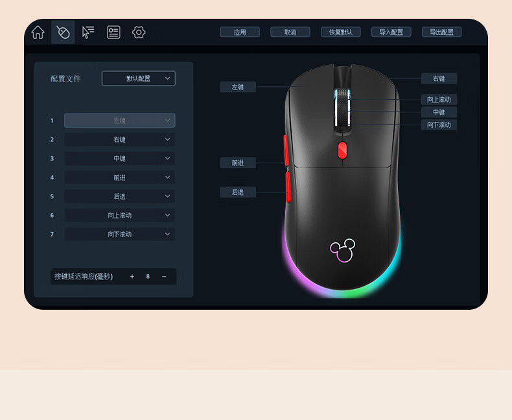The width and height of the screenshot is (512, 420).
Task: Open the gear settings icon
Action: click(139, 32)
